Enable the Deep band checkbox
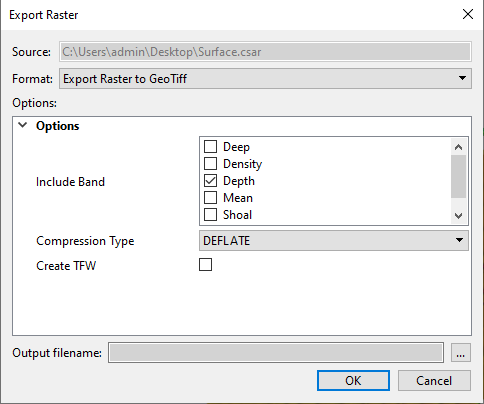Viewport: 484px width, 404px height. [x=210, y=146]
